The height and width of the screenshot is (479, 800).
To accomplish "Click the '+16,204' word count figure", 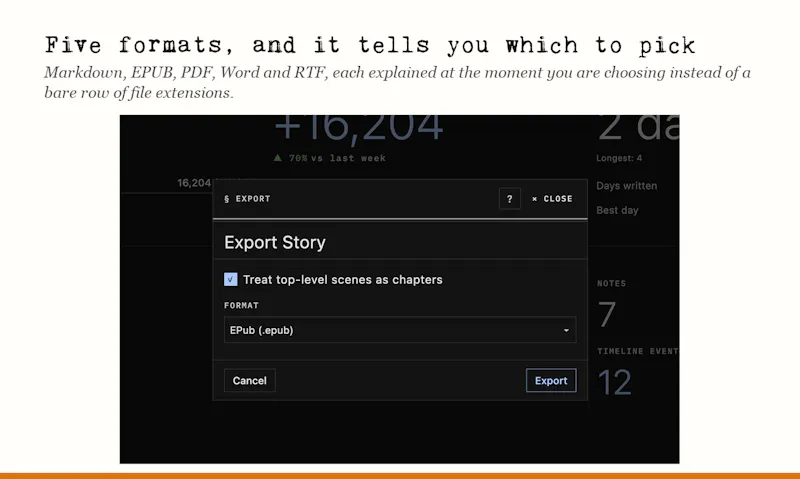I will click(359, 128).
